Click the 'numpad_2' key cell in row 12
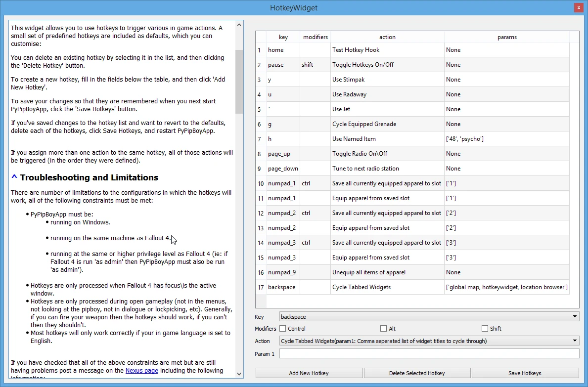588x387 pixels. tap(283, 213)
